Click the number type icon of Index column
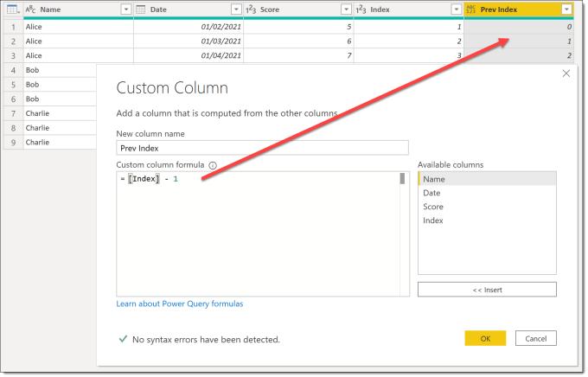Image resolution: width=588 pixels, height=377 pixels. 361,10
